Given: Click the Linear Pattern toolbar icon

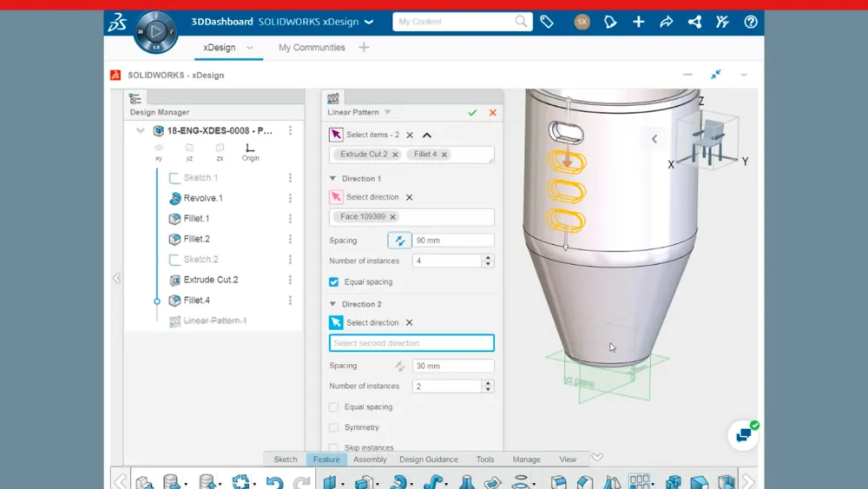Looking at the screenshot, I should pyautogui.click(x=640, y=481).
